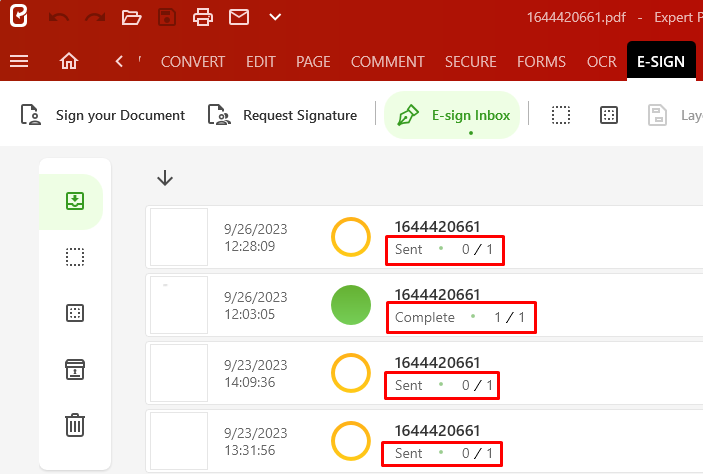
Task: Select dotted grid icon in sidebar
Action: coord(75,313)
